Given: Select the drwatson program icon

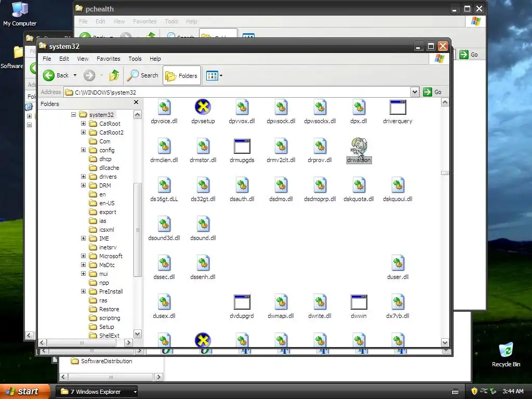Looking at the screenshot, I should (x=358, y=146).
